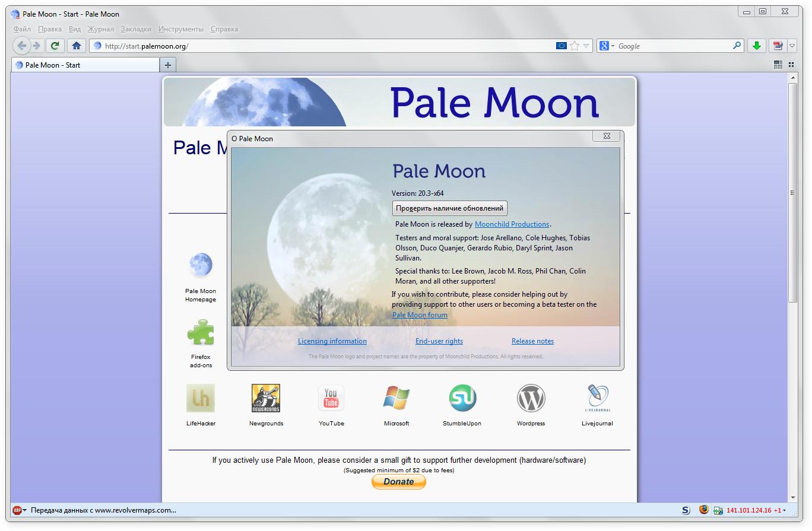Expand the dropdown after the IP address
Image resolution: width=812 pixels, height=531 pixels.
pos(784,510)
